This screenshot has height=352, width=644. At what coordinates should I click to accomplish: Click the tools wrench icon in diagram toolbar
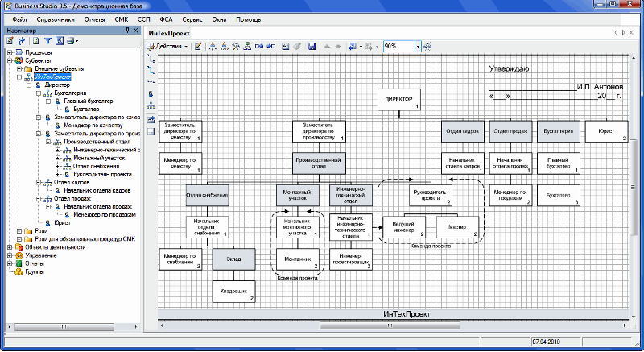tap(235, 47)
